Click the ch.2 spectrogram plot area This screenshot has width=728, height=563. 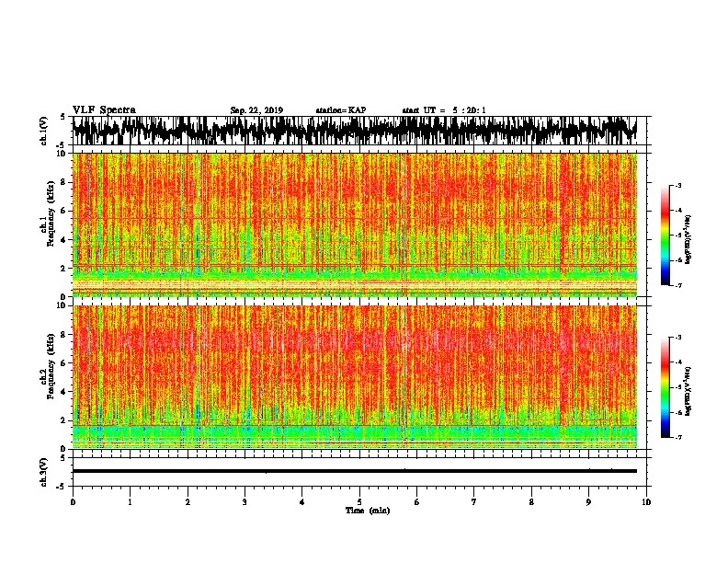click(x=359, y=377)
